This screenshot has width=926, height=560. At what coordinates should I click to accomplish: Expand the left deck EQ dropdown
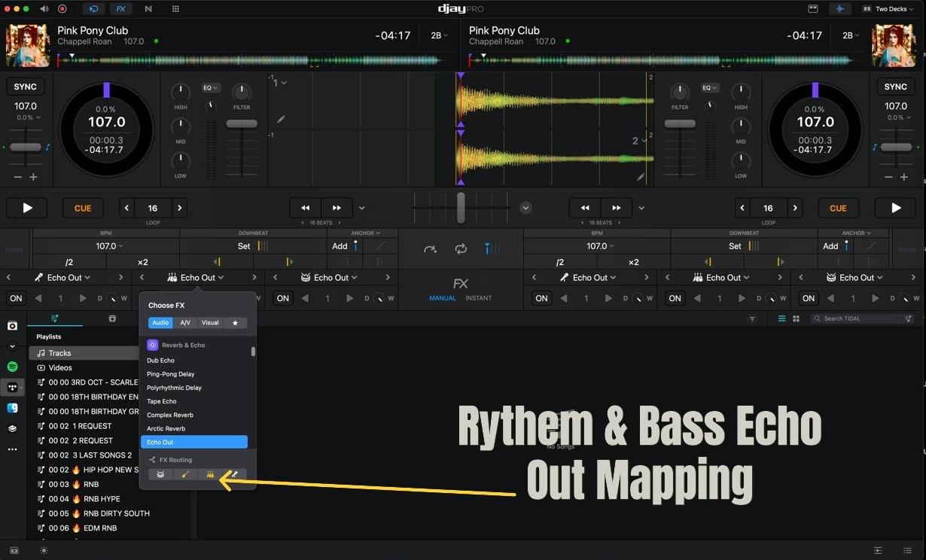tap(210, 88)
